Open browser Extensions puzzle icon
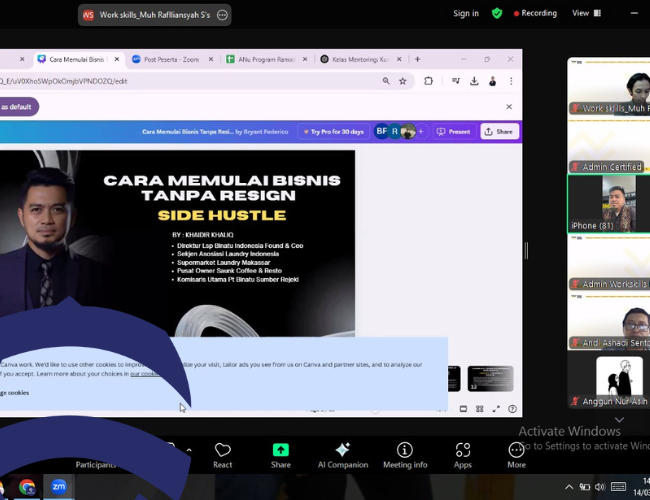 click(428, 81)
